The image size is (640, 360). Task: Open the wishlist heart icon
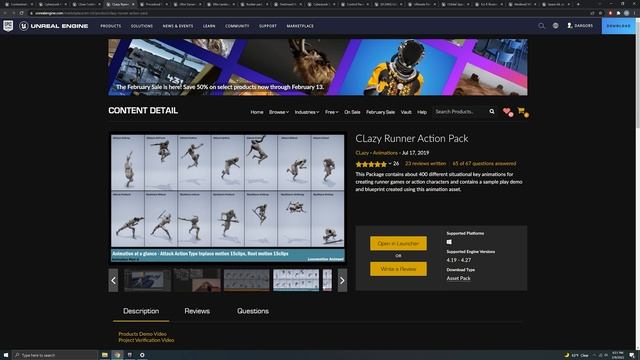[507, 111]
